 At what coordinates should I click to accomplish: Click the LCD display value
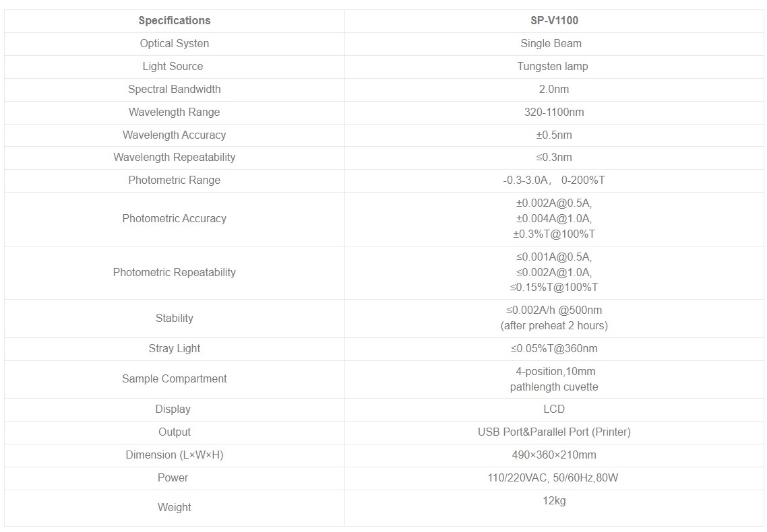point(554,409)
